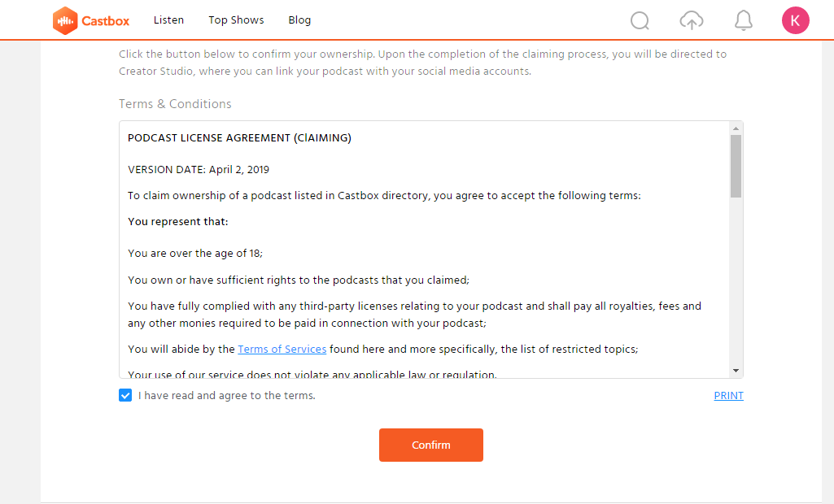Click the terms box scrollbar thumb

coord(736,166)
